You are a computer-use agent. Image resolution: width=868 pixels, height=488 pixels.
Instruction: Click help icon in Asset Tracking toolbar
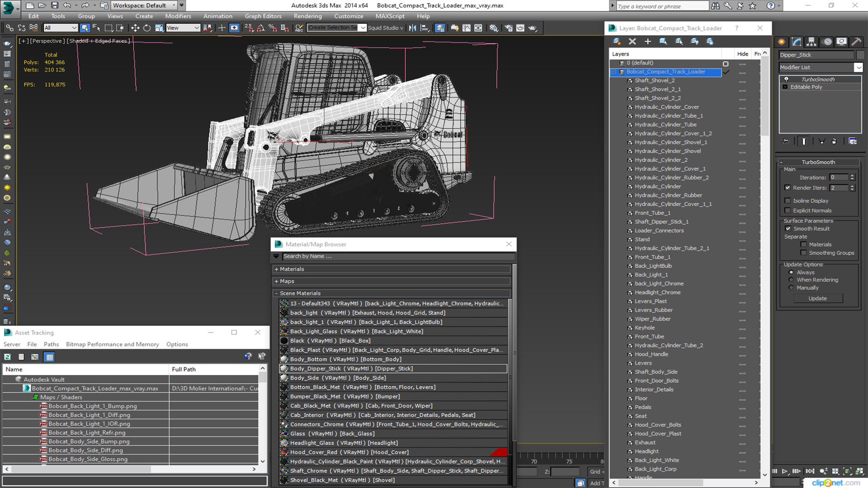point(248,357)
